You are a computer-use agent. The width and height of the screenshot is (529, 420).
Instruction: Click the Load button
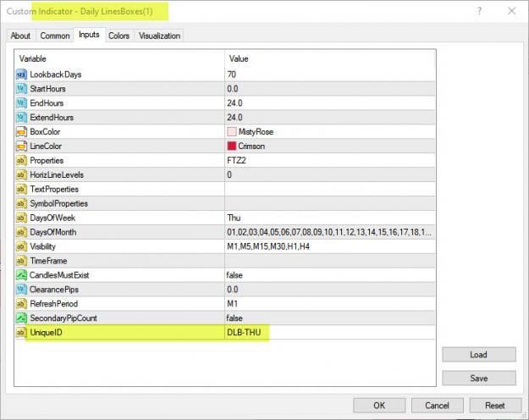pos(479,355)
